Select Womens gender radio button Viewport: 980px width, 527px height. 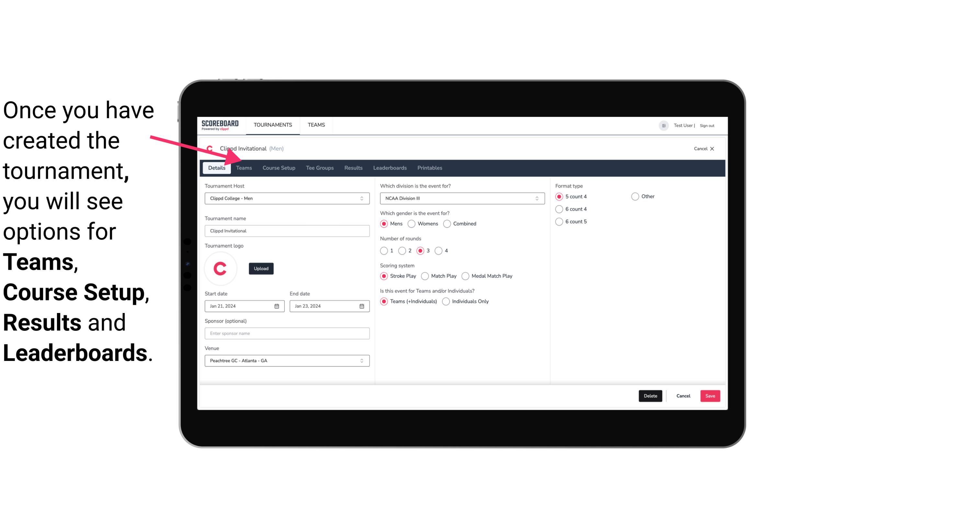click(x=412, y=223)
